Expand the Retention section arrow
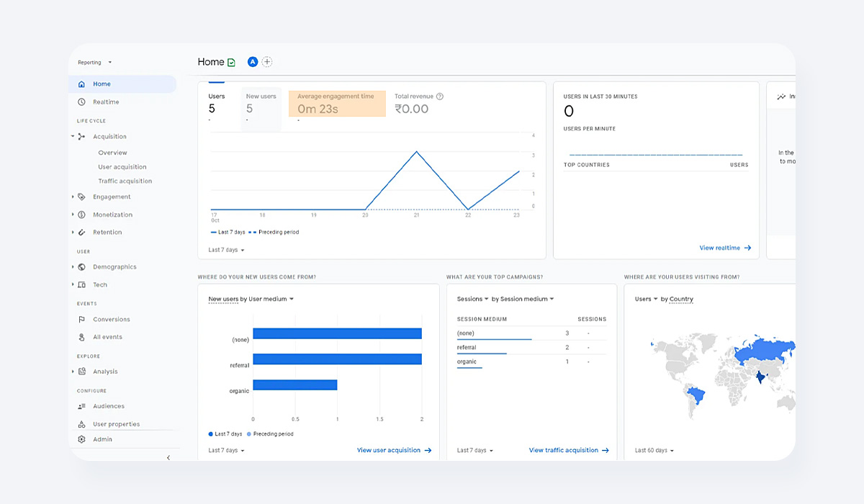The height and width of the screenshot is (504, 864). tap(73, 232)
